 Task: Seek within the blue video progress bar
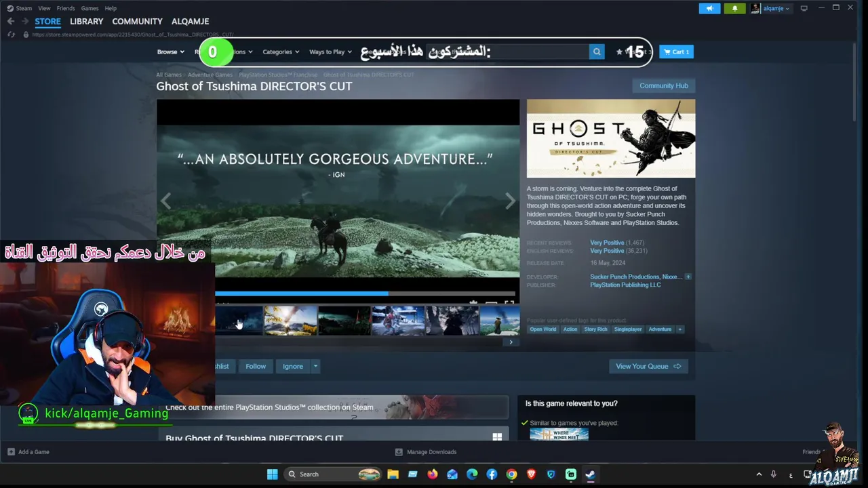coord(366,293)
